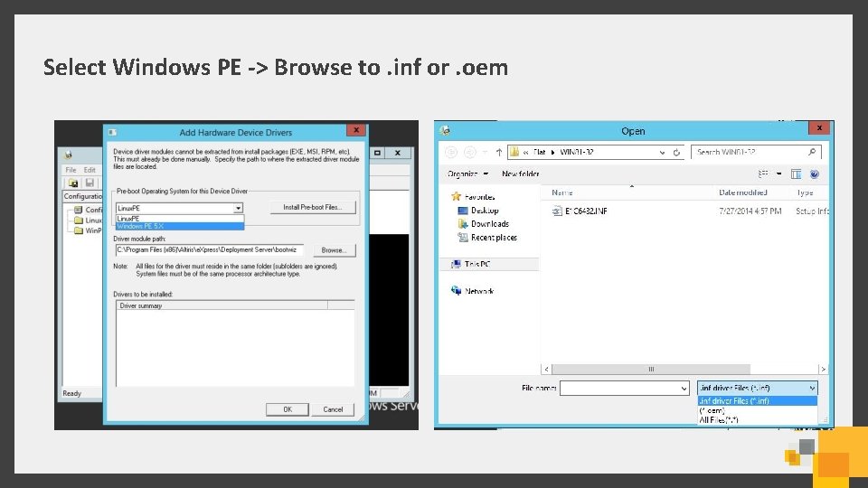Close the Open dialog
The width and height of the screenshot is (868, 488).
pos(819,127)
